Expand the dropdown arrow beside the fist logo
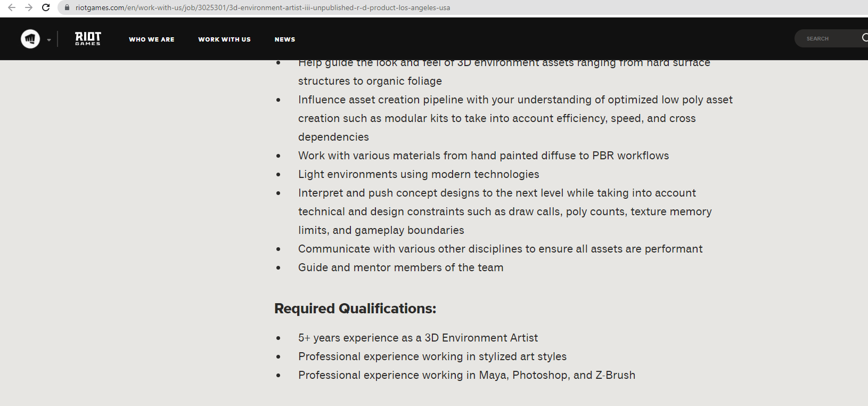The height and width of the screenshot is (406, 868). pyautogui.click(x=49, y=39)
